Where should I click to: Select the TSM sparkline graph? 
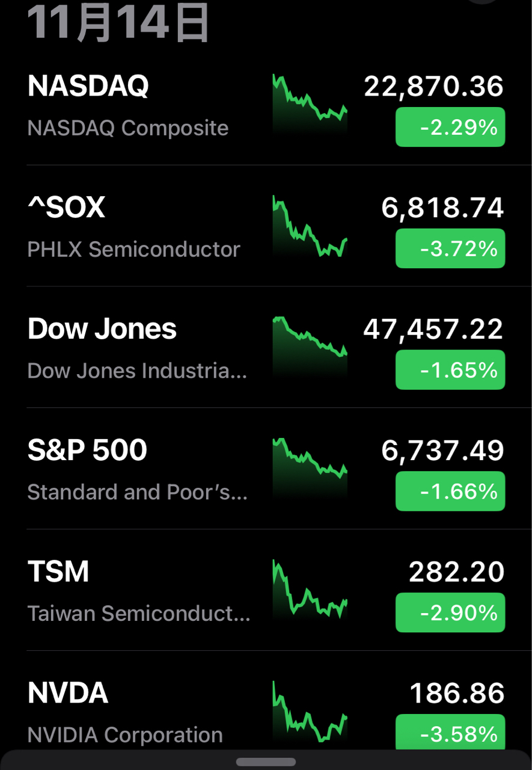310,590
